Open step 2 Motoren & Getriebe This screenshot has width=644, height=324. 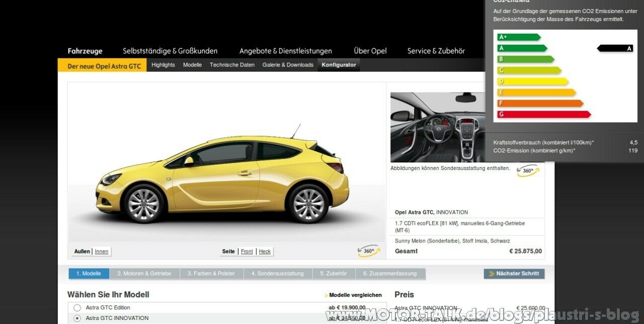point(144,274)
